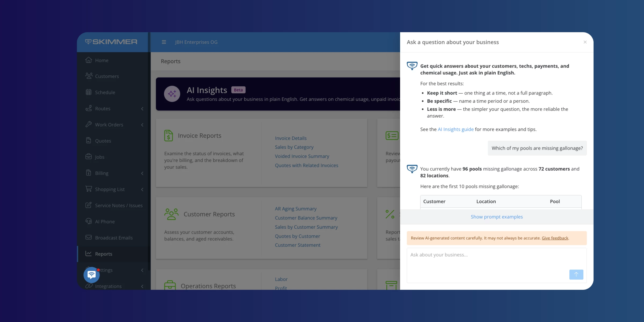
Task: Click the JBH Enterprises OG company name
Action: tap(196, 42)
